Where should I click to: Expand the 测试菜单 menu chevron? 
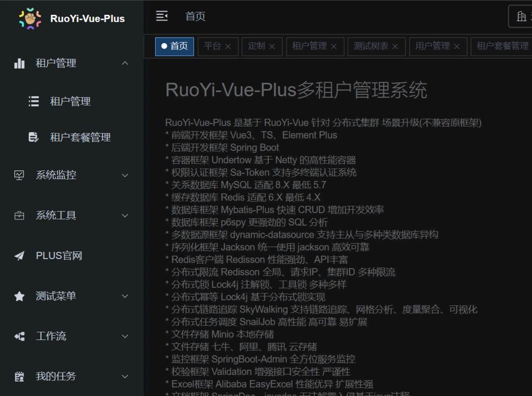click(125, 296)
